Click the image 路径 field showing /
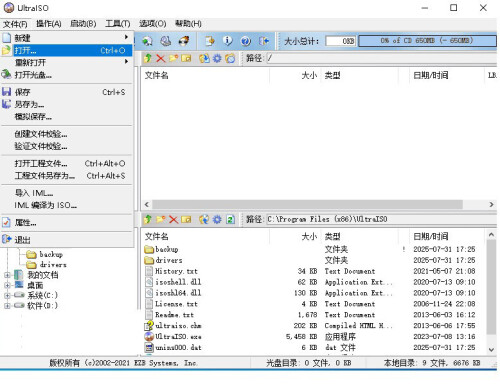This screenshot has height=384, width=500. pyautogui.click(x=381, y=58)
